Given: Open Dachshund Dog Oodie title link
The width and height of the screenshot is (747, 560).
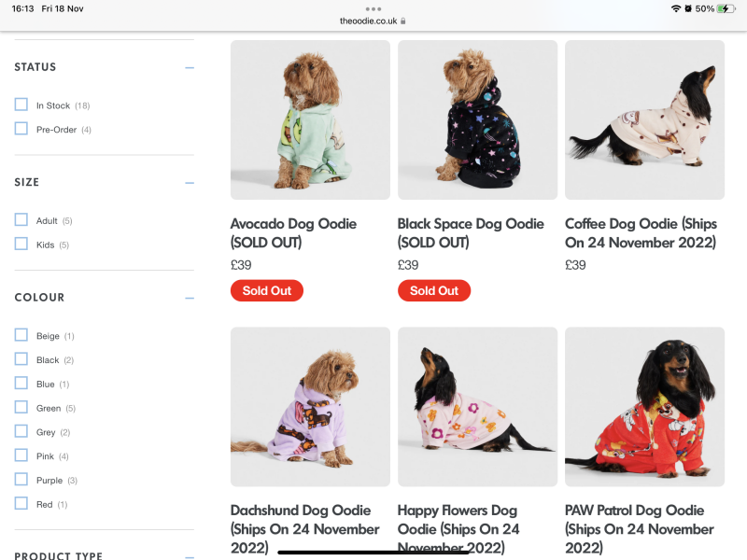Looking at the screenshot, I should 305,529.
